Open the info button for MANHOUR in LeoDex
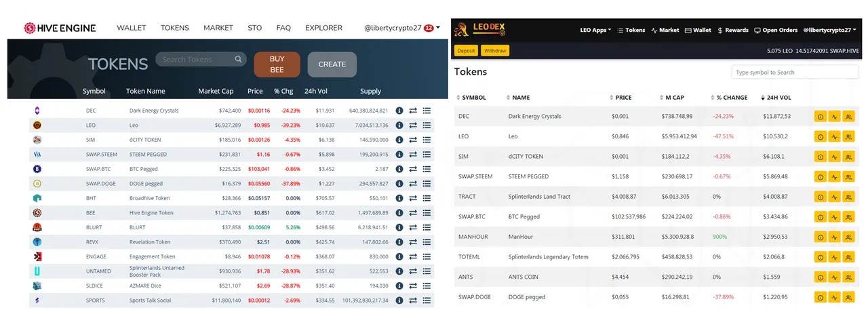 pyautogui.click(x=820, y=237)
